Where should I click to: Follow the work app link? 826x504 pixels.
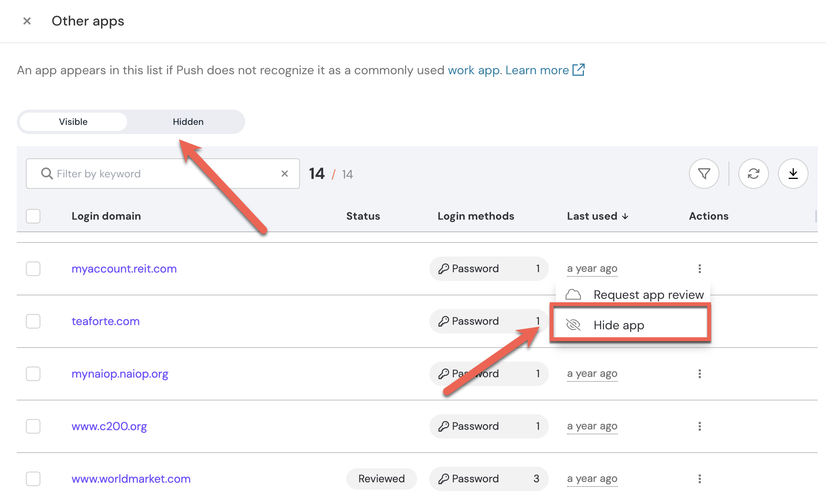(475, 70)
